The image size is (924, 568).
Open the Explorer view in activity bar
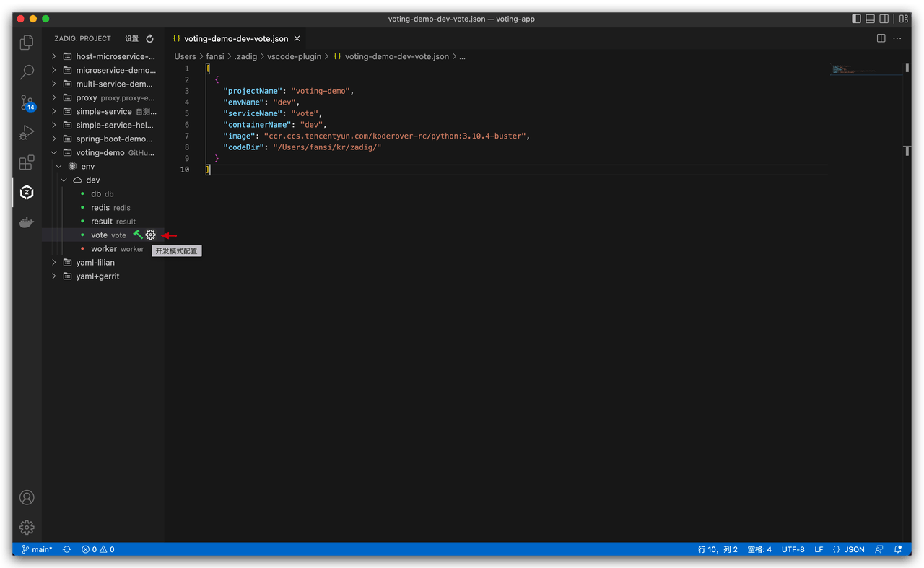27,43
